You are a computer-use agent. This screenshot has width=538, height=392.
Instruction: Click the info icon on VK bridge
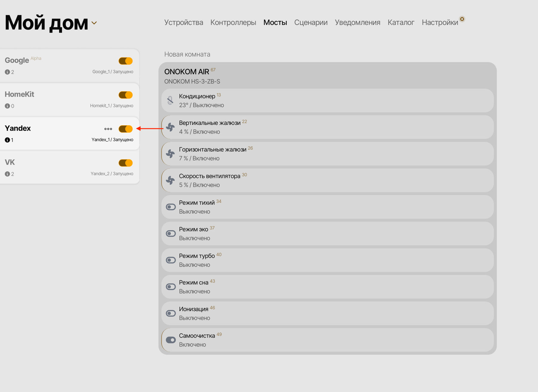click(x=7, y=174)
